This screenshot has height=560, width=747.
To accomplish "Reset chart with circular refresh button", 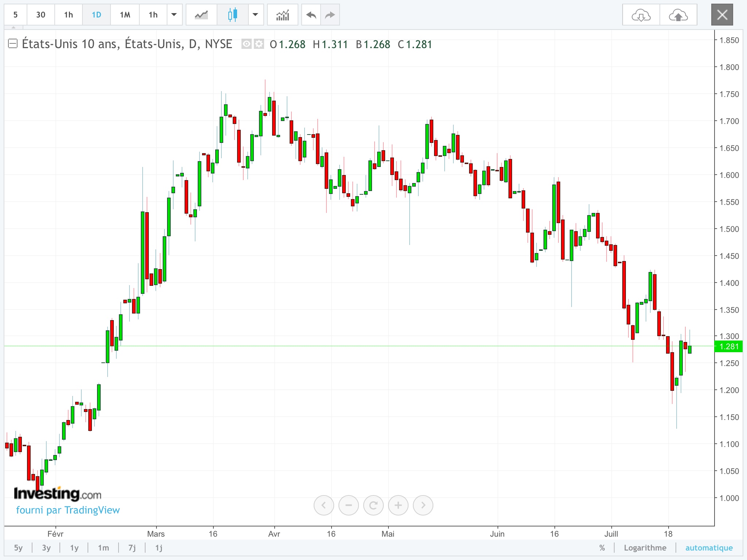I will (x=373, y=505).
